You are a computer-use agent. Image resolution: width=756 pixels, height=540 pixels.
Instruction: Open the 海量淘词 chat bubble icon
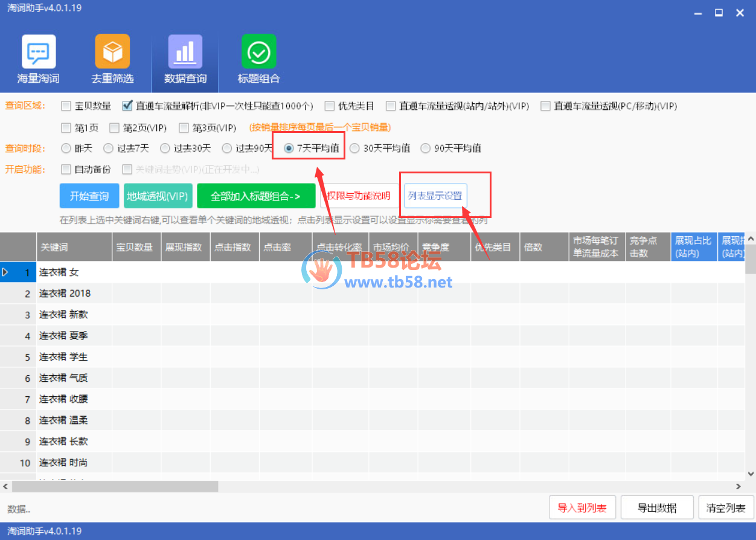(x=39, y=52)
